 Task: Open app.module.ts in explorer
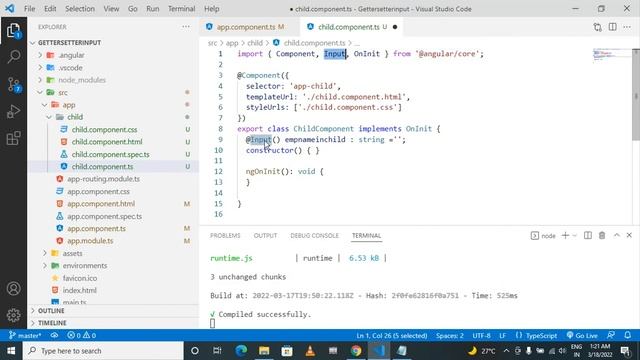90,241
